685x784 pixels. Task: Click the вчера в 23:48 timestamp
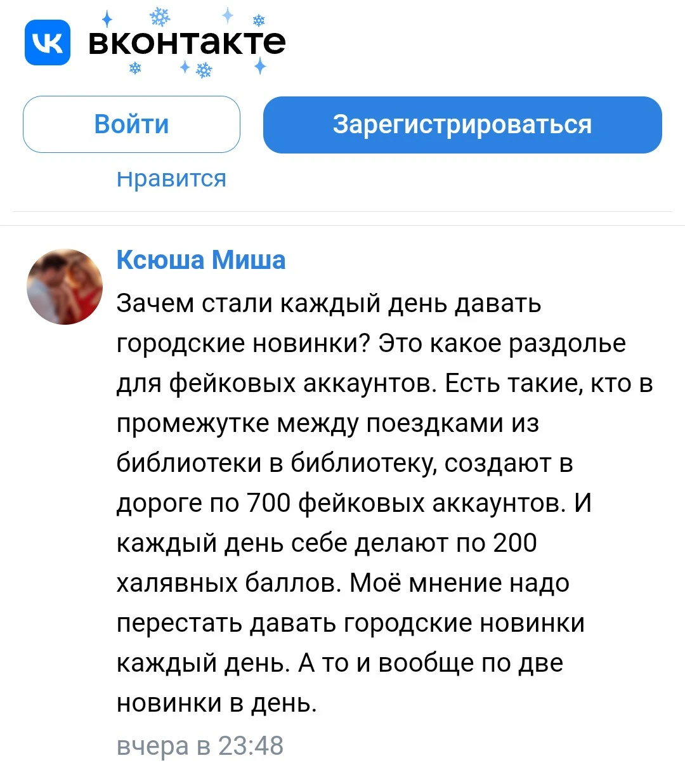point(200,746)
